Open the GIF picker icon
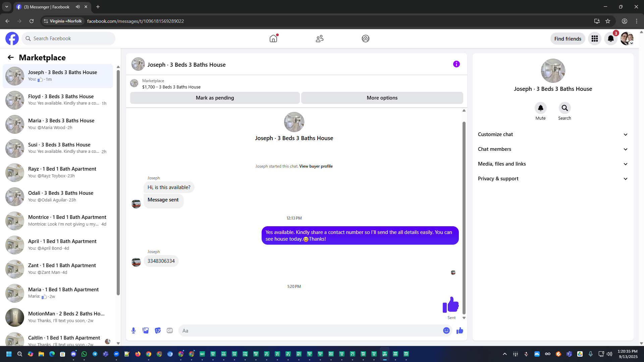 click(170, 330)
